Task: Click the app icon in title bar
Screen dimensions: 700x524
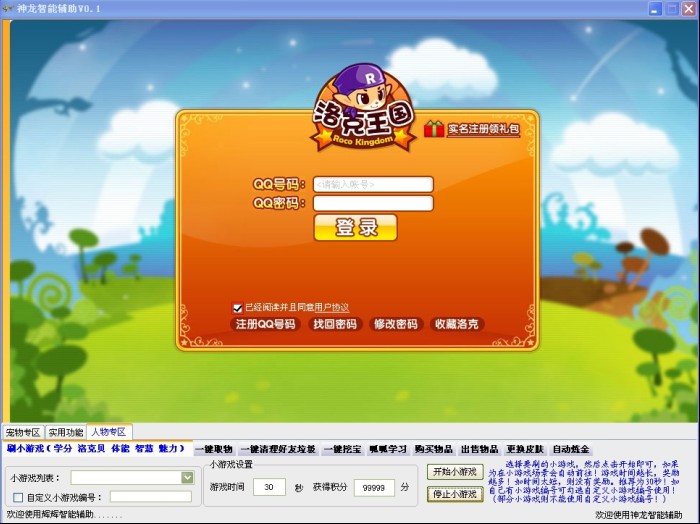Action: point(8,8)
